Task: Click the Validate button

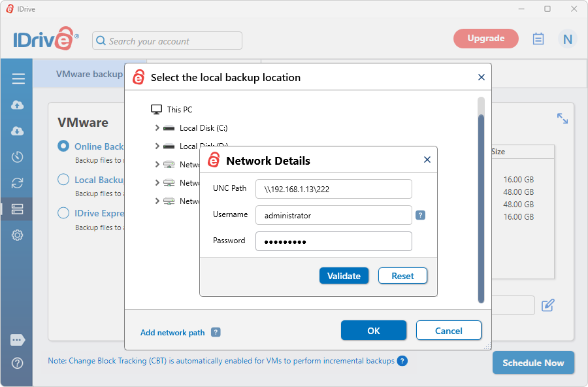Action: (344, 276)
